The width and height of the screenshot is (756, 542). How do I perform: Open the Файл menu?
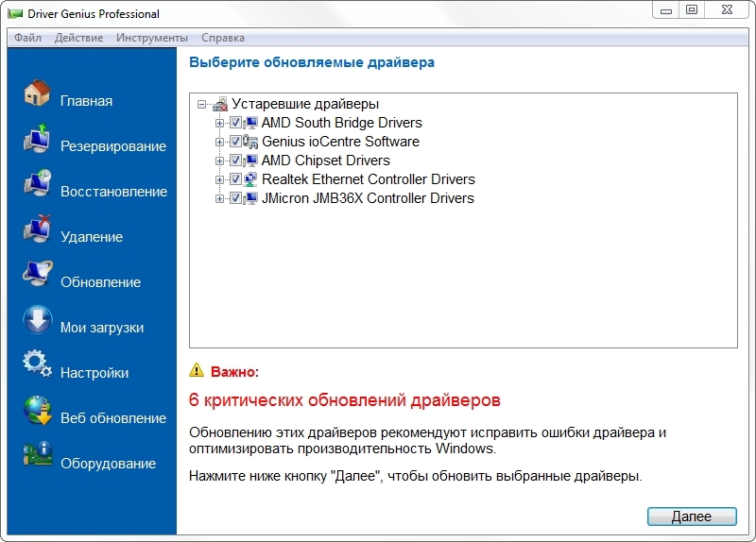click(x=27, y=38)
